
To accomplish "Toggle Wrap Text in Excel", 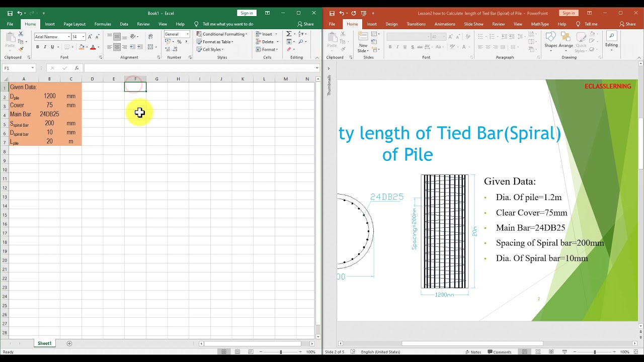I will pos(150,37).
